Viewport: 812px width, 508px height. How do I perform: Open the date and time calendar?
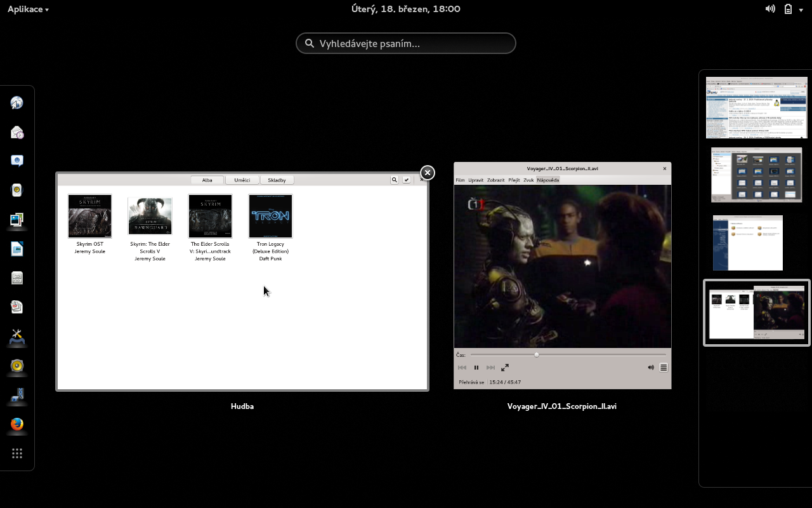pos(406,9)
